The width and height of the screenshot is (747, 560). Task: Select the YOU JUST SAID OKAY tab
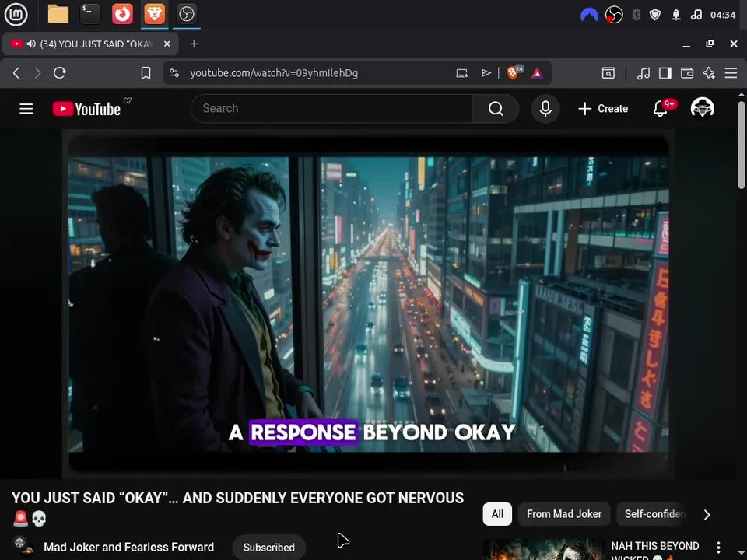[90, 44]
